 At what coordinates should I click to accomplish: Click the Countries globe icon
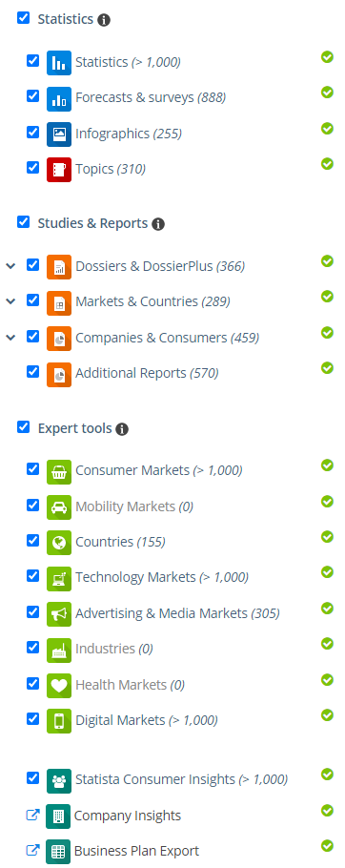click(x=58, y=543)
